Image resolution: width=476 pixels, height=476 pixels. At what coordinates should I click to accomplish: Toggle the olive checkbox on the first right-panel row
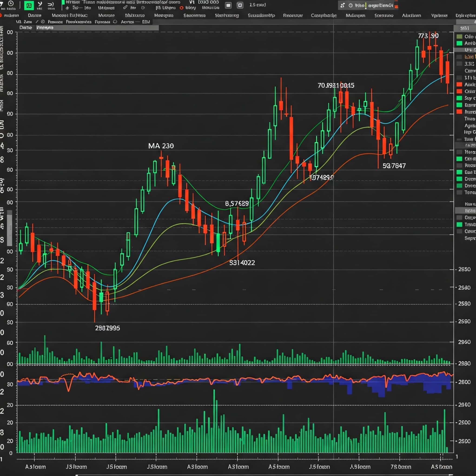coord(459,36)
